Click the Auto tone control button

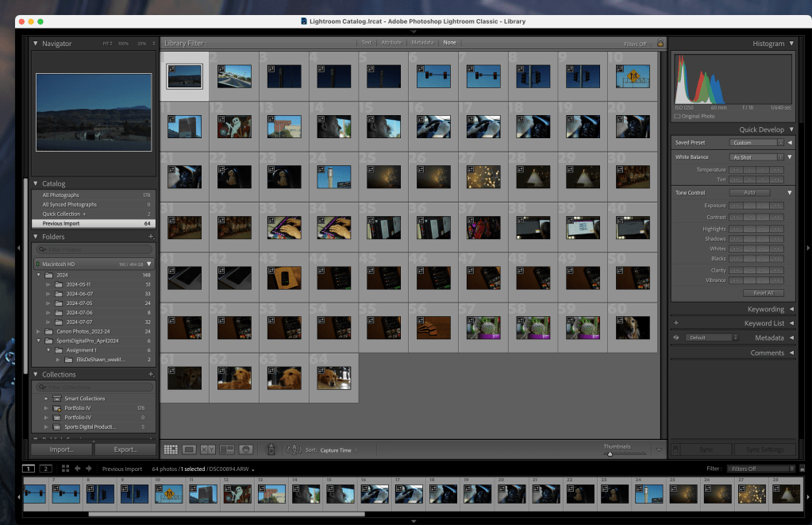[x=749, y=192]
